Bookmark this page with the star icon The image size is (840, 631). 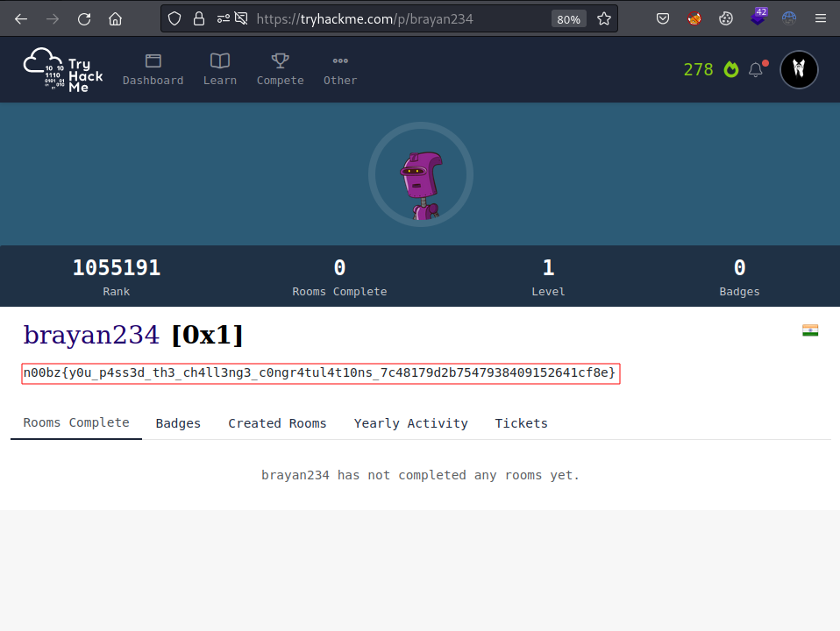pyautogui.click(x=604, y=19)
